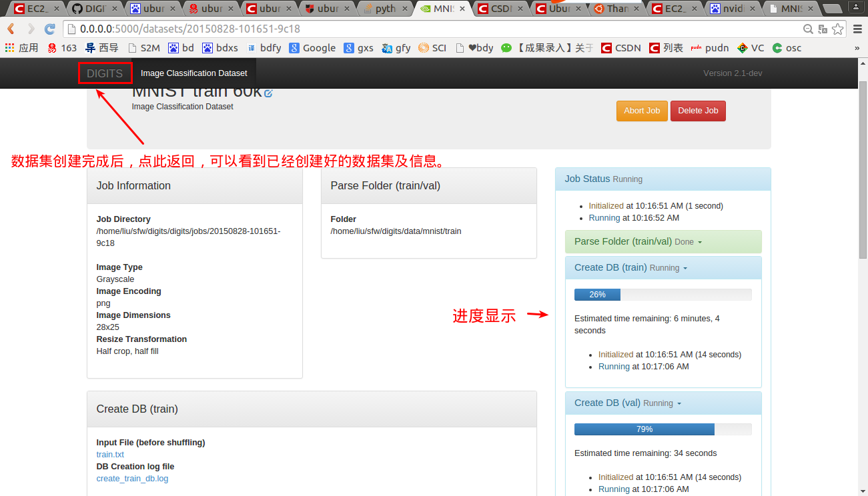This screenshot has width=868, height=496.
Task: Open the SCI bookmark
Action: (x=432, y=48)
